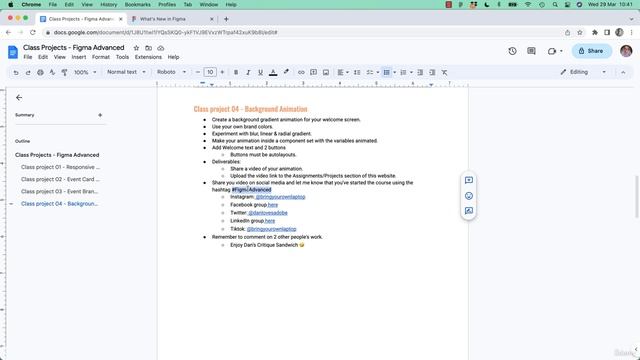The width and height of the screenshot is (640, 360).
Task: Open Spotlight search in the menu bar
Action: pyautogui.click(x=555, y=4)
